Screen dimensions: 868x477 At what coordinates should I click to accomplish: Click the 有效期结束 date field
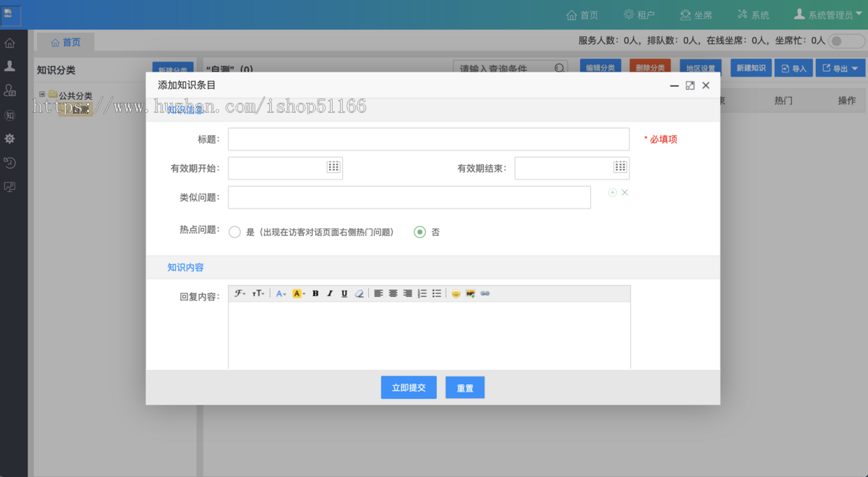click(x=572, y=168)
